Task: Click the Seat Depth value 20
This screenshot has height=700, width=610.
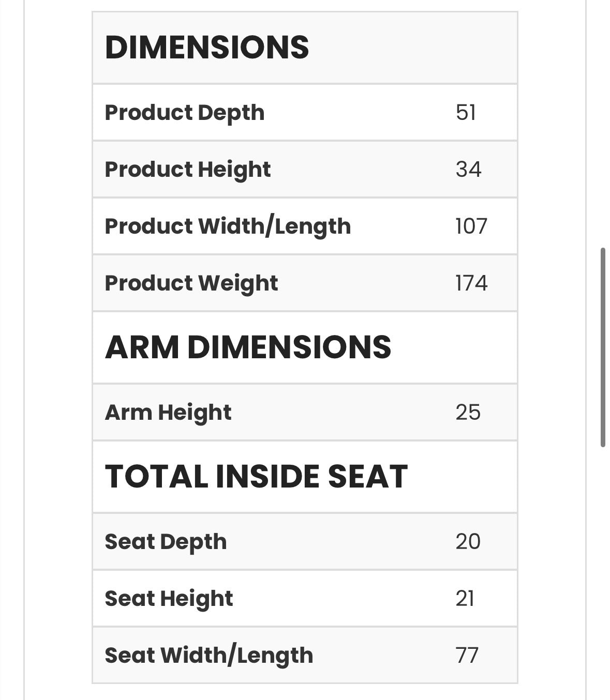Action: pyautogui.click(x=468, y=542)
